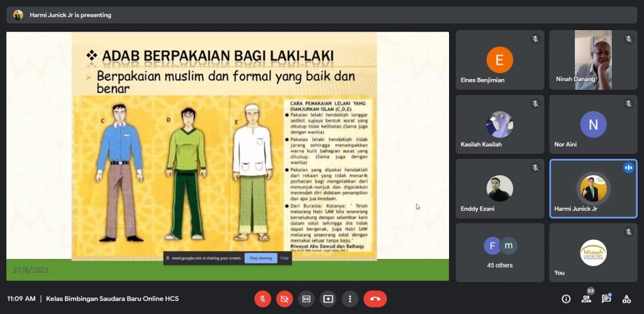Viewport: 644px width, 314px height.
Task: Turn on the microphone
Action: [262, 299]
